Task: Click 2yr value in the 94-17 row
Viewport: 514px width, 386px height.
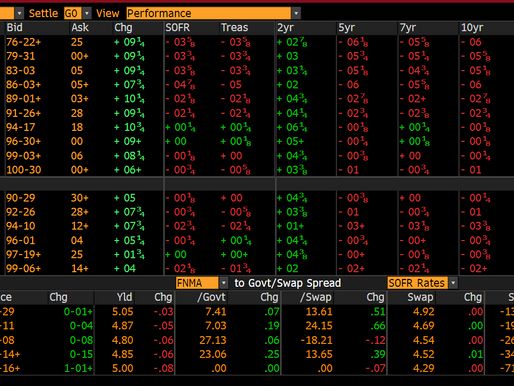Action: (292, 127)
